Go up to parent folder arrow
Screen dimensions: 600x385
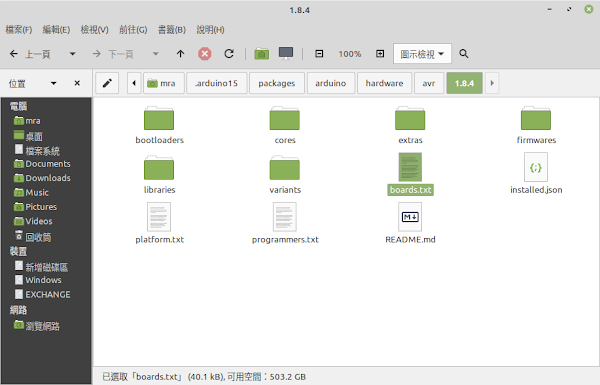coord(181,54)
